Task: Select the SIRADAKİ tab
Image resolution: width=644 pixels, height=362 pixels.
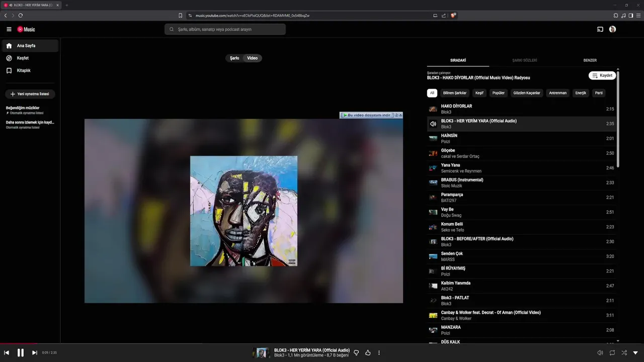Action: coord(458,60)
